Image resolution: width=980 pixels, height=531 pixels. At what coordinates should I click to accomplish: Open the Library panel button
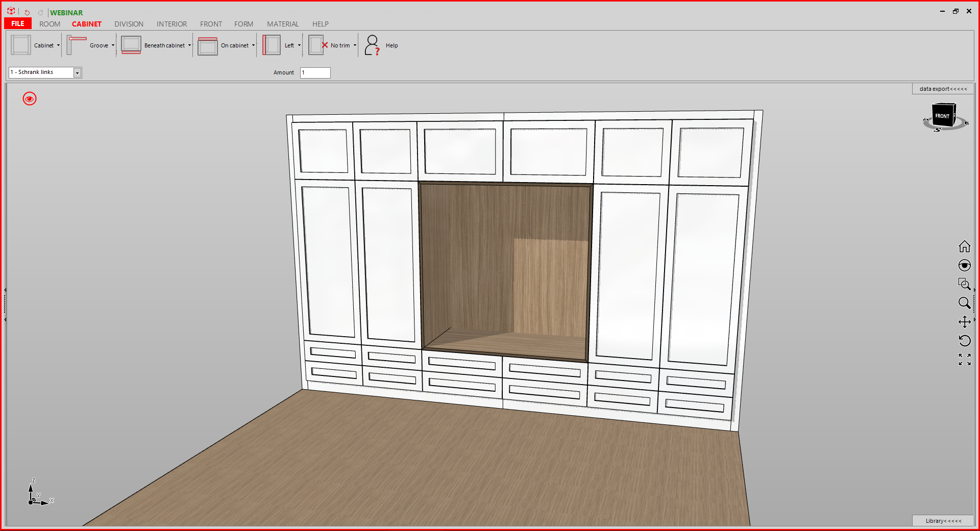(x=943, y=521)
